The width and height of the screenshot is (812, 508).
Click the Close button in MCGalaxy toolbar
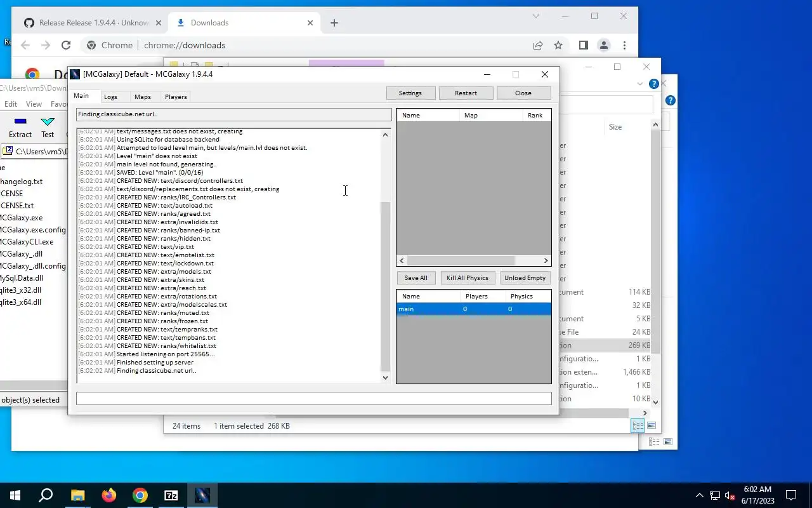(523, 93)
